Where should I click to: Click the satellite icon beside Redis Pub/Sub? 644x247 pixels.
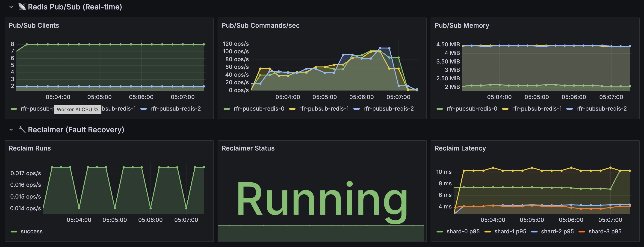(x=22, y=7)
